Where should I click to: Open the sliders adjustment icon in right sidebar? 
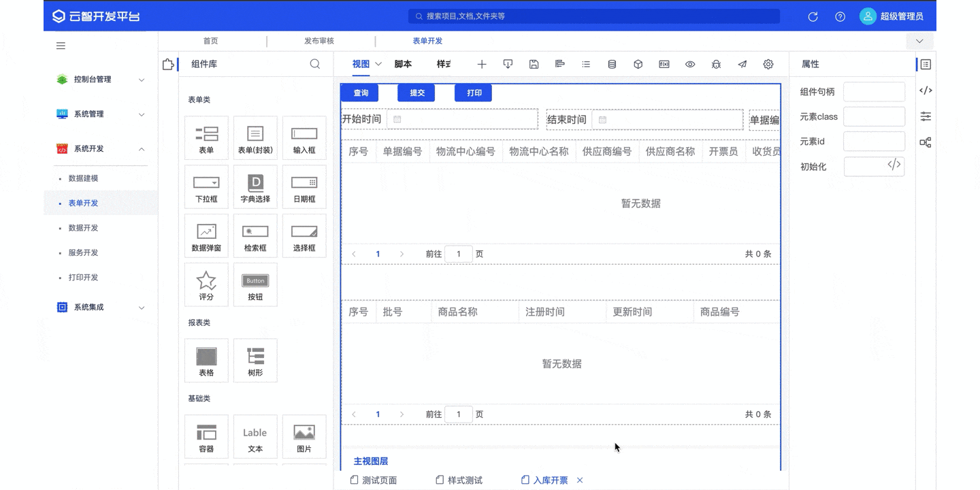click(926, 116)
